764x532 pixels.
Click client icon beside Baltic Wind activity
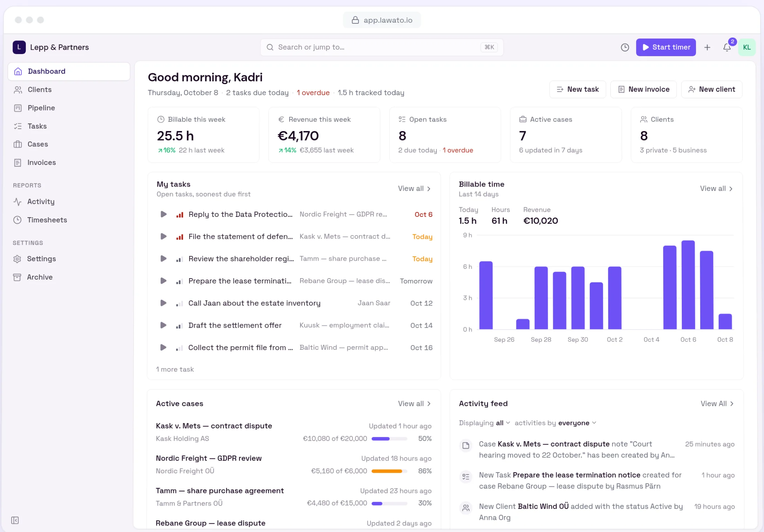point(466,508)
